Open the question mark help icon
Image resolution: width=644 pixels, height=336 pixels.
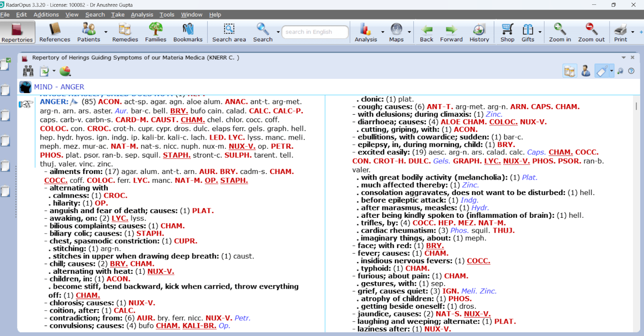pyautogui.click(x=632, y=71)
